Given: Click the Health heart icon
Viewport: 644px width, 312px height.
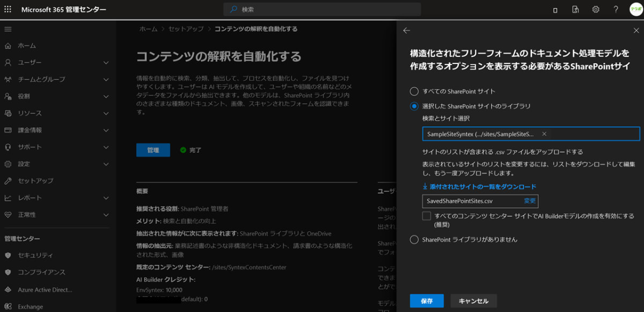Looking at the screenshot, I should 8,215.
